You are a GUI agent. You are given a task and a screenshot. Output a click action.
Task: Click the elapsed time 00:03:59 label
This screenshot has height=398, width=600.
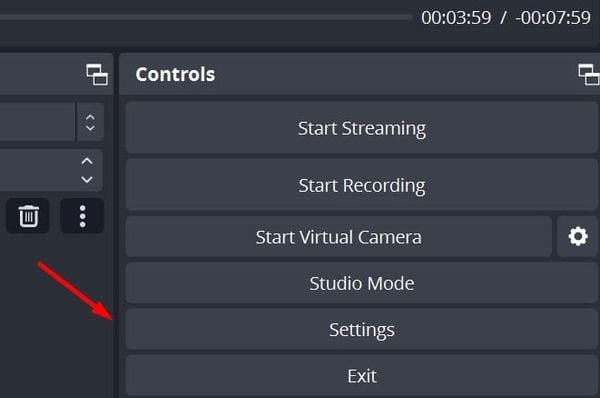tap(456, 18)
